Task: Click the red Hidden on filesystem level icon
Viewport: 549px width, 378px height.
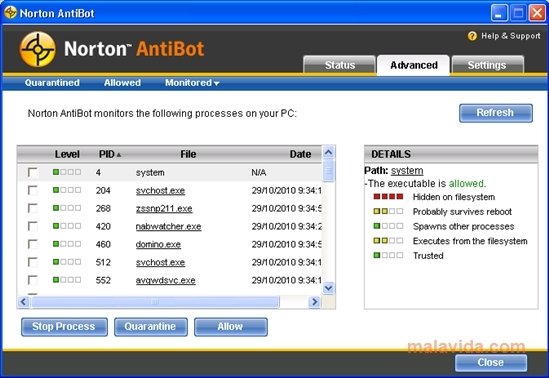Action: pyautogui.click(x=388, y=197)
